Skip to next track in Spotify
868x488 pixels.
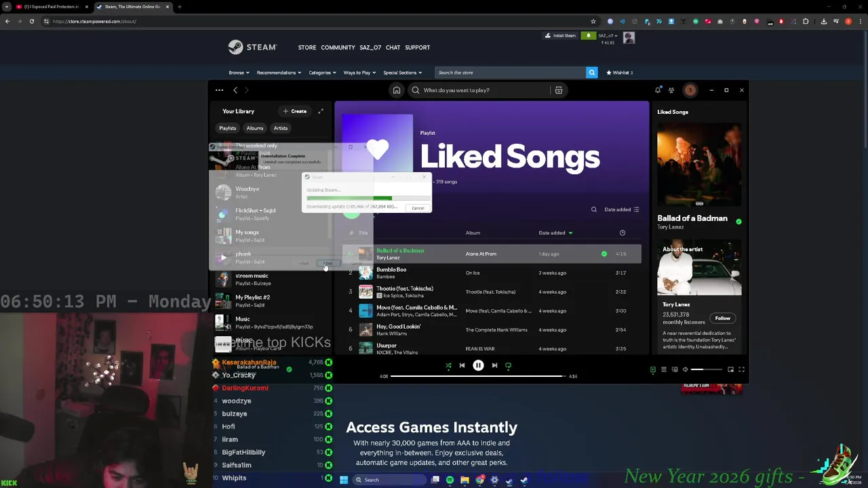[x=494, y=365]
